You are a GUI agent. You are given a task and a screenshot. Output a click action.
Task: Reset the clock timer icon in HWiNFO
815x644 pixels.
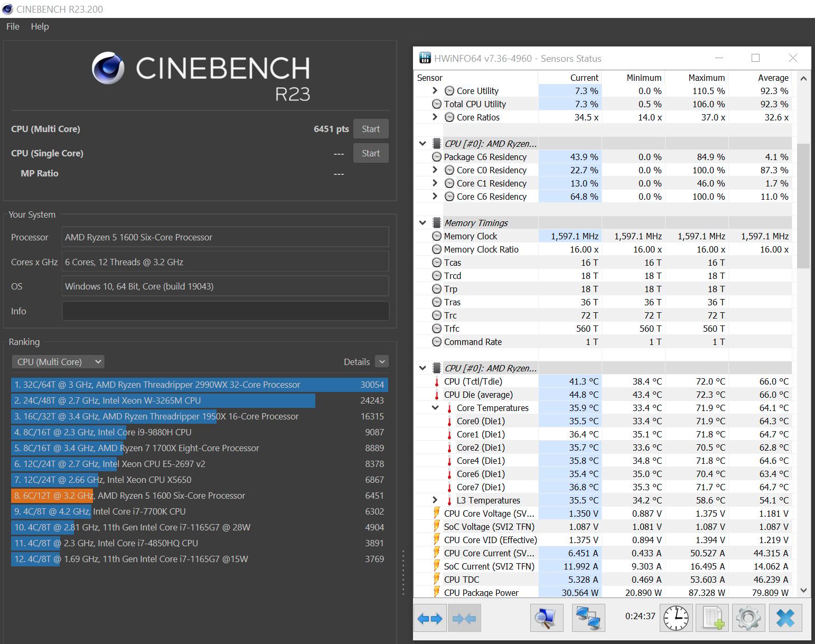coord(676,618)
